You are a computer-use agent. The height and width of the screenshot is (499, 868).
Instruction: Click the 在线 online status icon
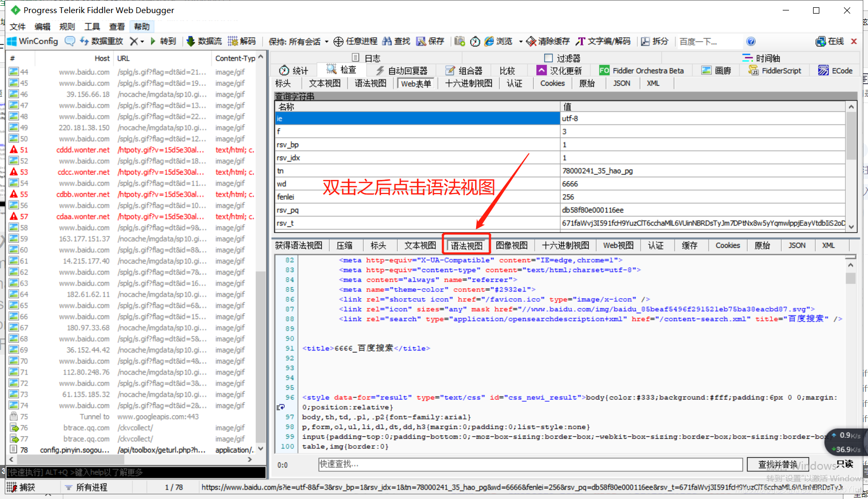click(821, 41)
